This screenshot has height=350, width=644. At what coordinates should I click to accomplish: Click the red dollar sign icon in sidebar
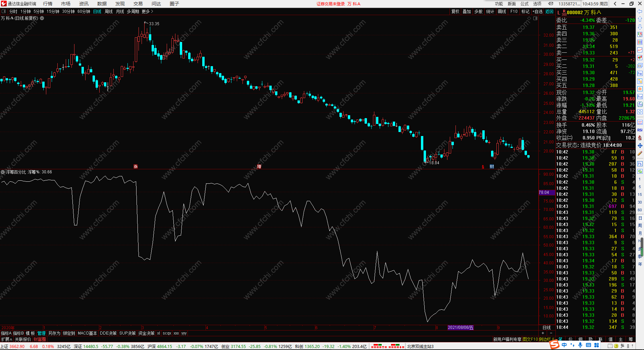coord(640,138)
